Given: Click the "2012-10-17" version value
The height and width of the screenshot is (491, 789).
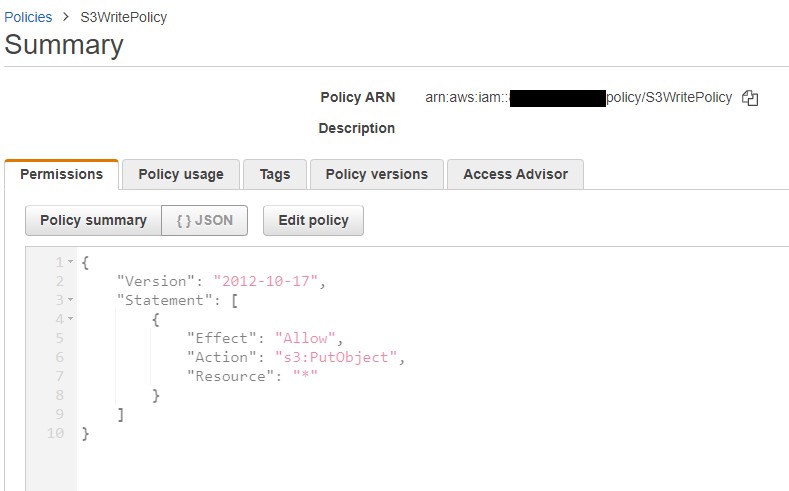Looking at the screenshot, I should (x=266, y=281).
